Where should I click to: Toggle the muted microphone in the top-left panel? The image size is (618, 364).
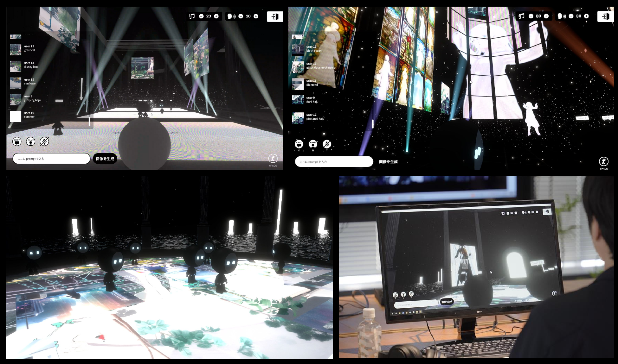click(x=44, y=141)
